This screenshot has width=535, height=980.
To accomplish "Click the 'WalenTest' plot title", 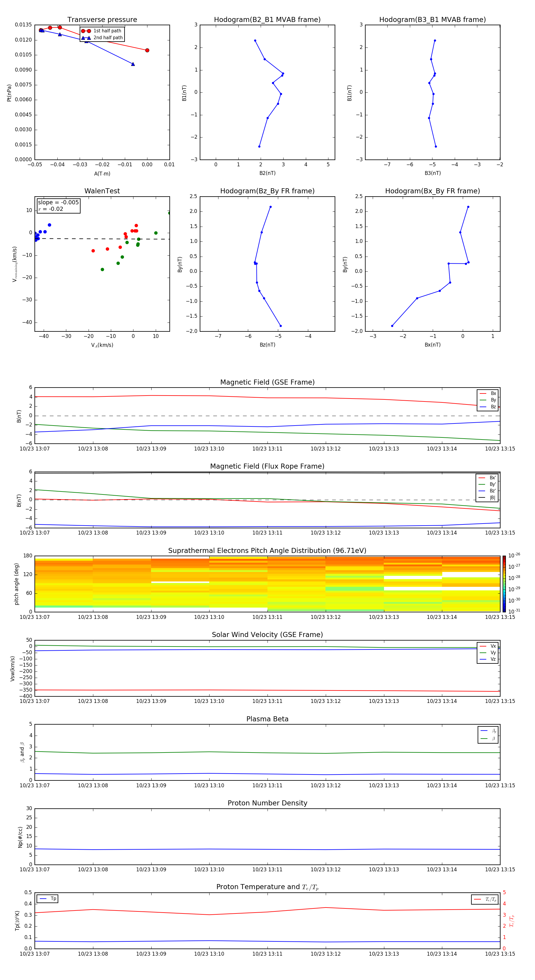I will pyautogui.click(x=102, y=191).
